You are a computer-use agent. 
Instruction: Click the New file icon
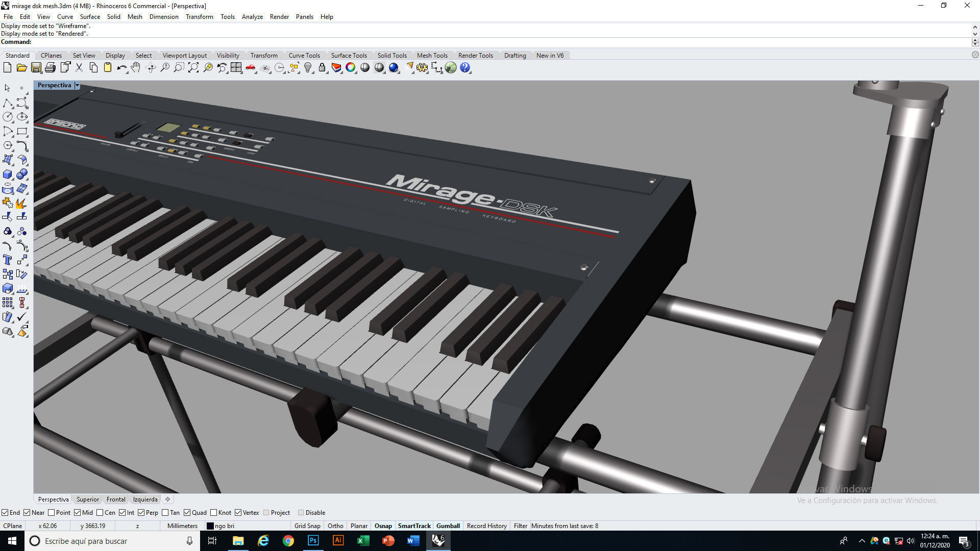click(7, 68)
